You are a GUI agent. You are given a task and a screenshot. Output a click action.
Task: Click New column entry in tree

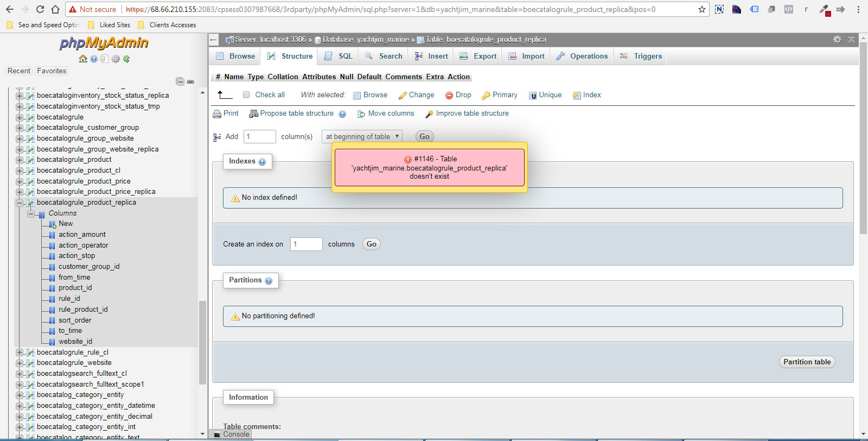(x=66, y=224)
